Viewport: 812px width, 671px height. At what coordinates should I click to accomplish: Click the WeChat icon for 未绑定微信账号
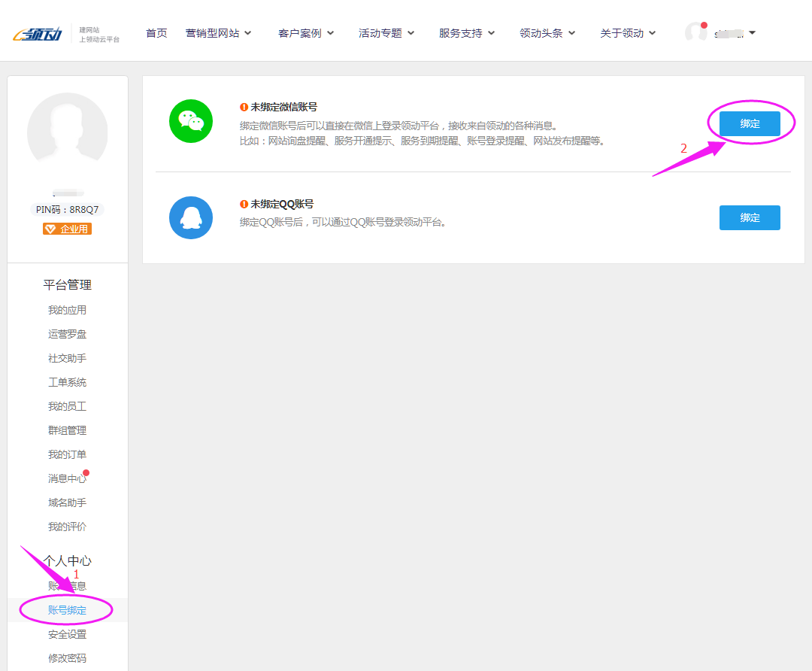[191, 121]
